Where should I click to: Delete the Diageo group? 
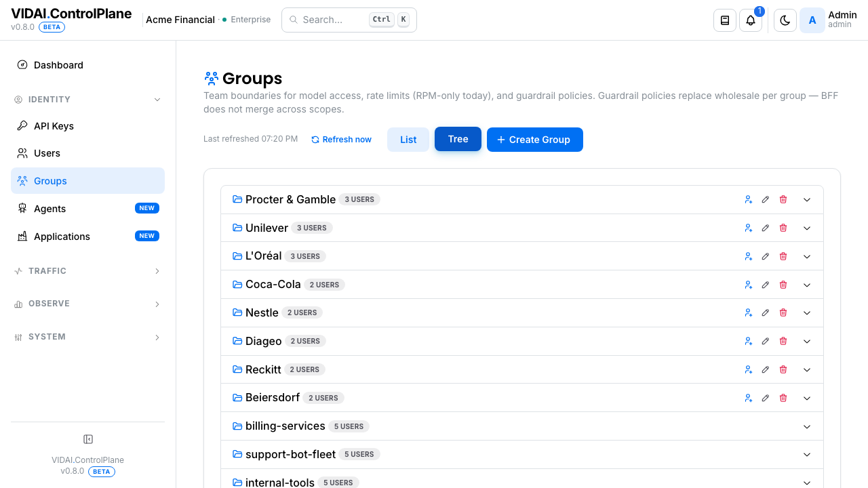tap(783, 341)
